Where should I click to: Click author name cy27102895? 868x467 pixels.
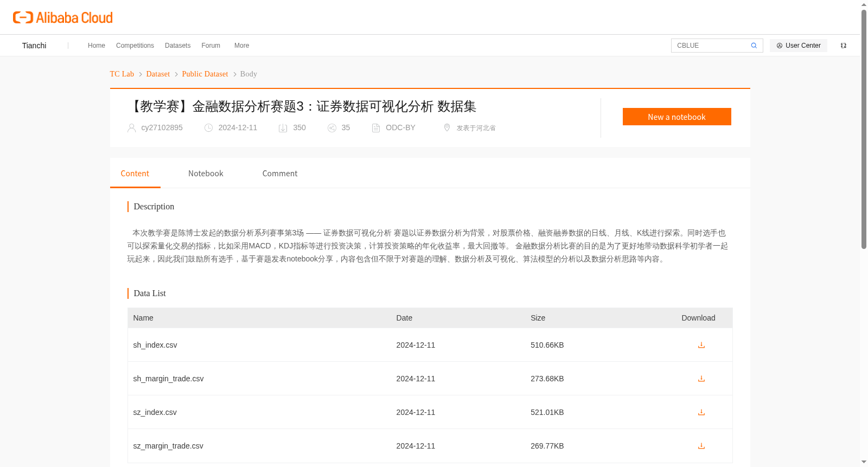pyautogui.click(x=162, y=127)
